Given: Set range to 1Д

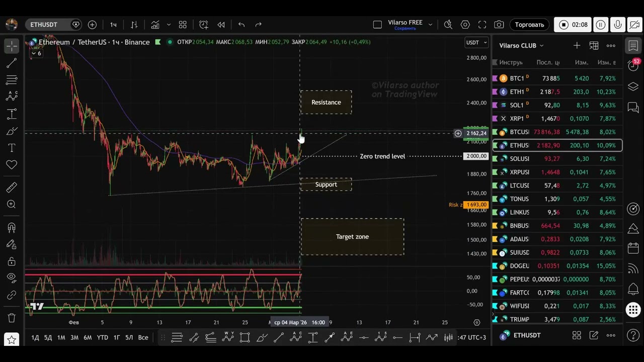Looking at the screenshot, I should coord(35,337).
